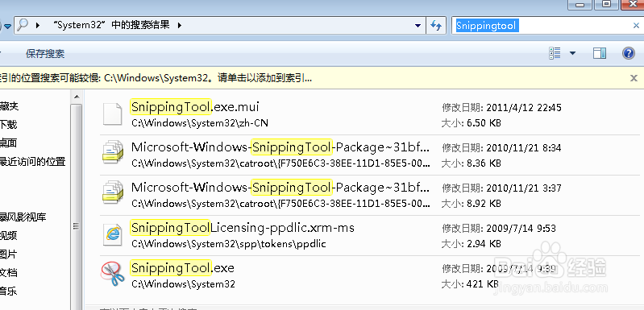The image size is (644, 310).
Task: Select catalog file icon dated 2010/11/21 3:37
Action: pos(113,192)
